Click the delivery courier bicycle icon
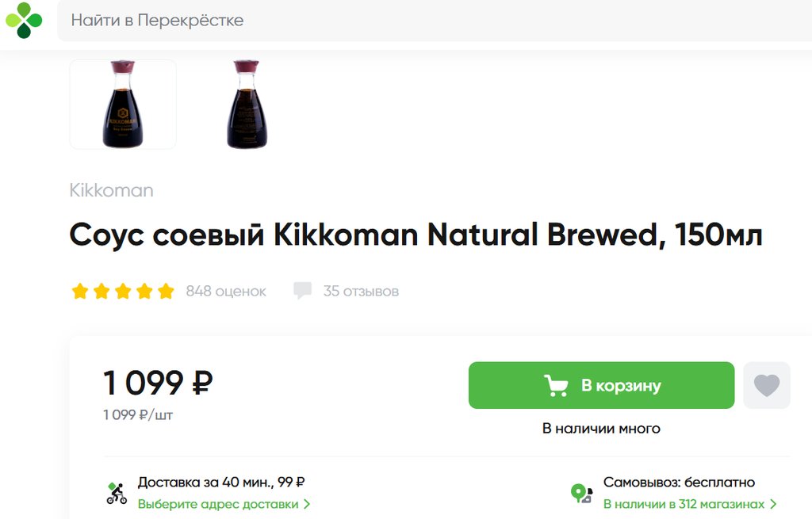The height and width of the screenshot is (519, 812). pyautogui.click(x=117, y=493)
